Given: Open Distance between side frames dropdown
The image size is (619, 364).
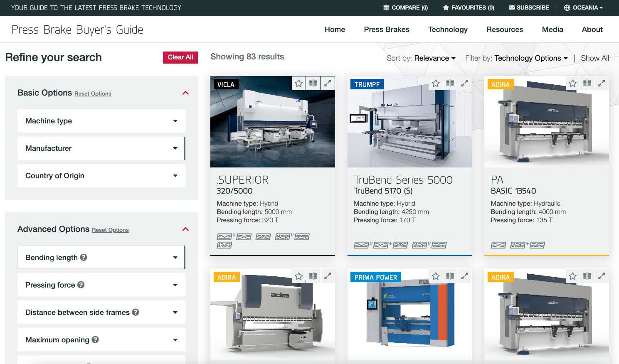Looking at the screenshot, I should 101,312.
